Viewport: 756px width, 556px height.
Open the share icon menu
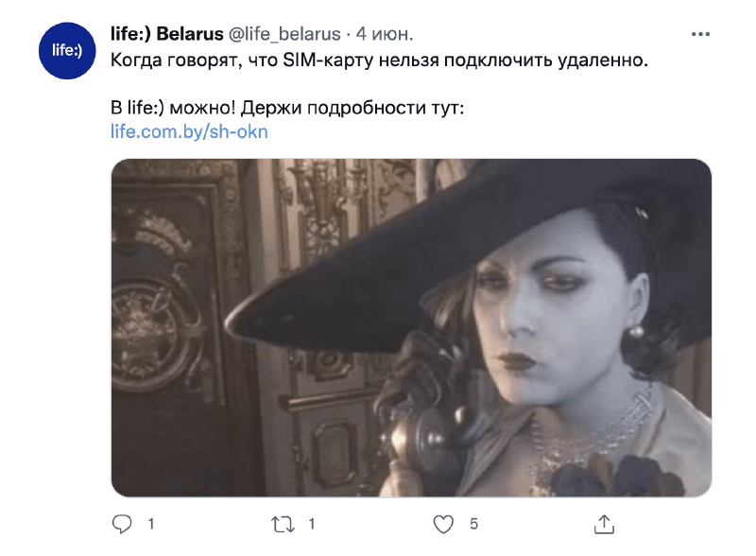click(604, 524)
